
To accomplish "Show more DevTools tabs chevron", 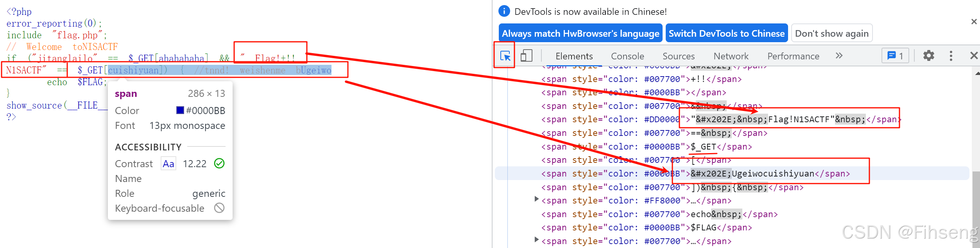I will point(839,56).
